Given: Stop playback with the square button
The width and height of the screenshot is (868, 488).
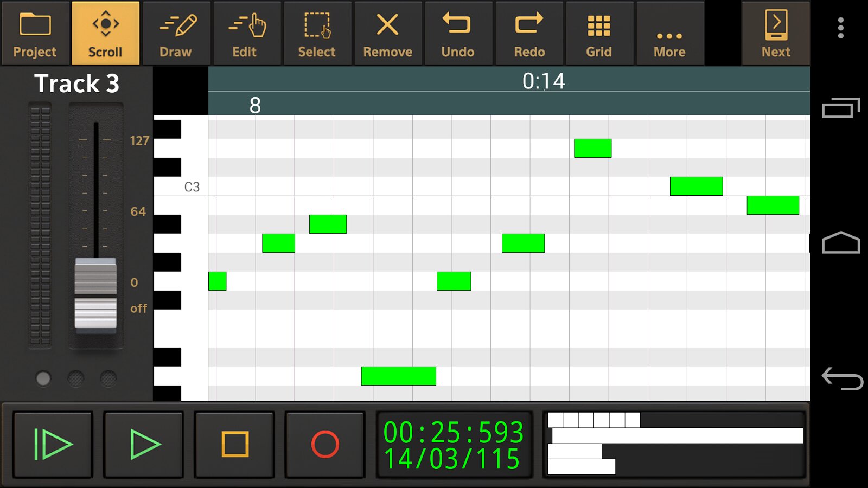Looking at the screenshot, I should point(234,445).
